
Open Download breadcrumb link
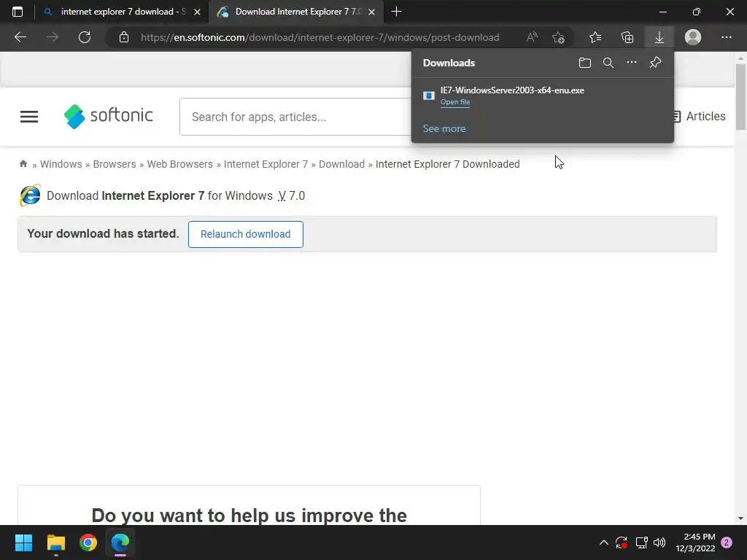(341, 164)
